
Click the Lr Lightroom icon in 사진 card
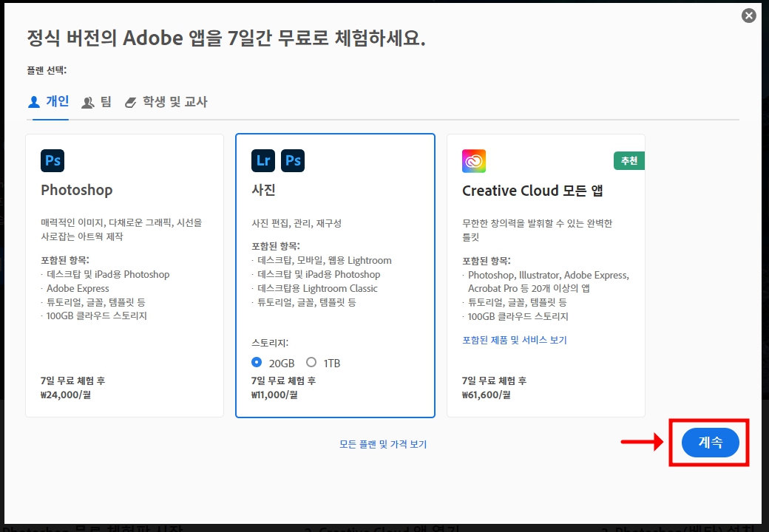point(263,160)
